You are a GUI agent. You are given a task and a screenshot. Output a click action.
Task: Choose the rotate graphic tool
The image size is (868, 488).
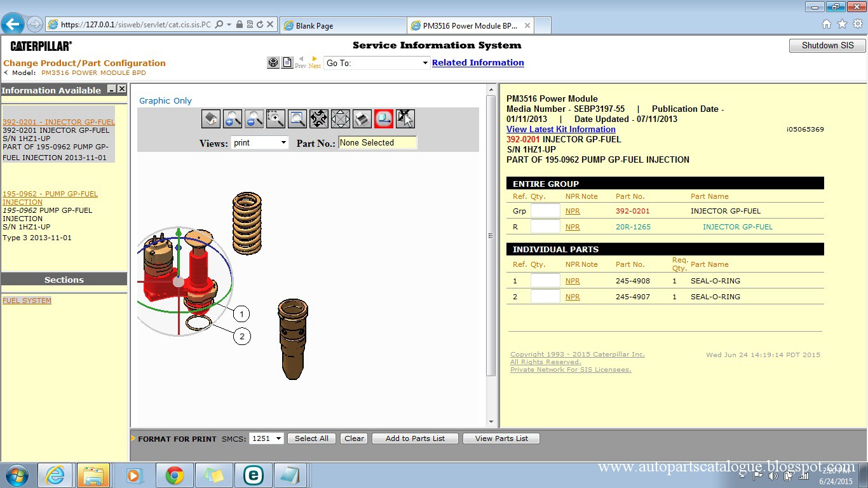[x=319, y=118]
